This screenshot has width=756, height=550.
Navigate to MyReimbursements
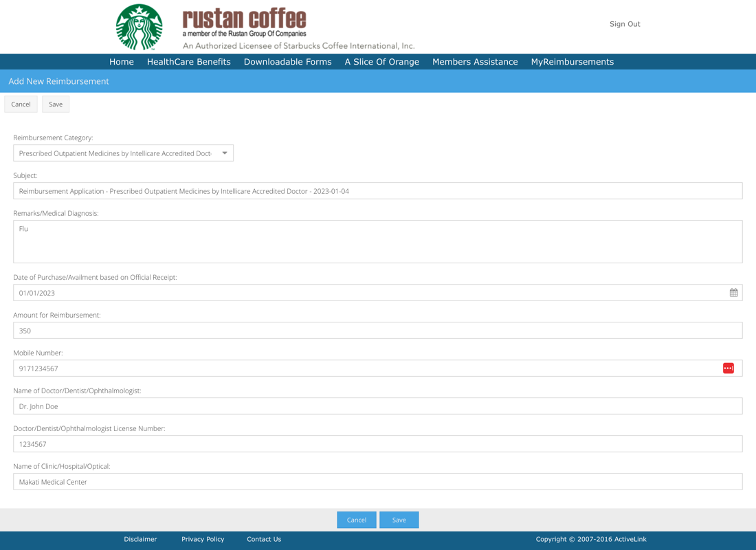[572, 62]
